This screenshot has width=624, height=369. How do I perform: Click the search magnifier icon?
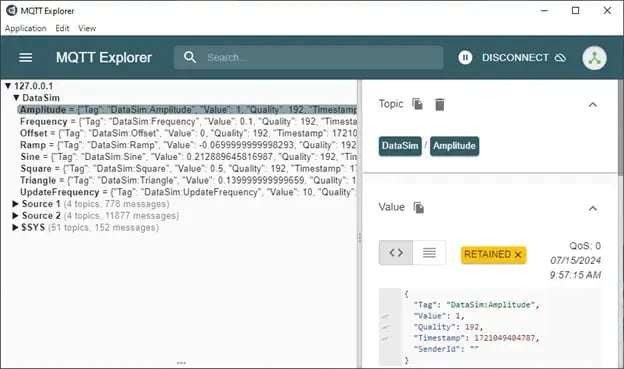point(190,57)
